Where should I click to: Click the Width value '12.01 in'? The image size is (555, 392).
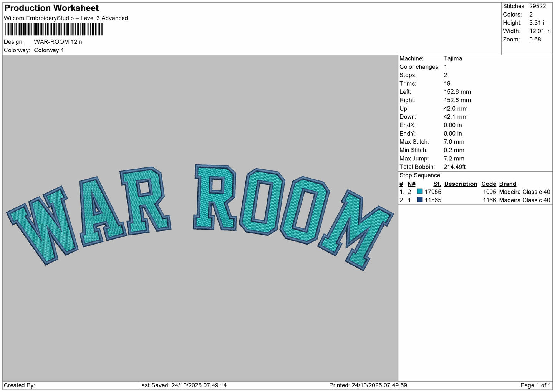tap(540, 31)
